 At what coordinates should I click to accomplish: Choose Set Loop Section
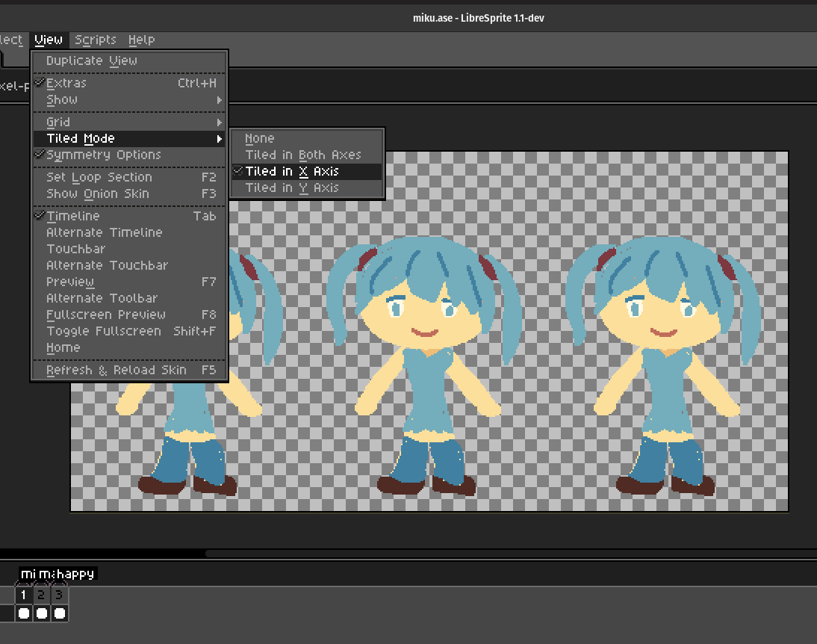point(129,177)
